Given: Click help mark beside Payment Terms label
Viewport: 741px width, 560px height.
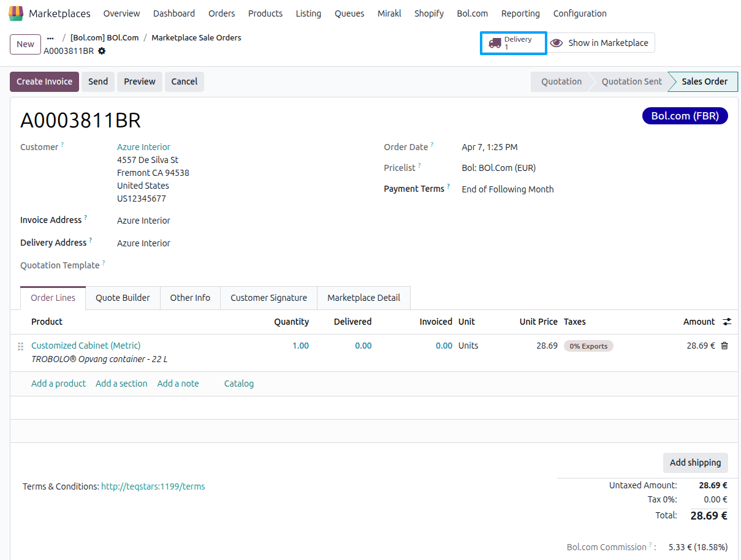Looking at the screenshot, I should pyautogui.click(x=448, y=187).
